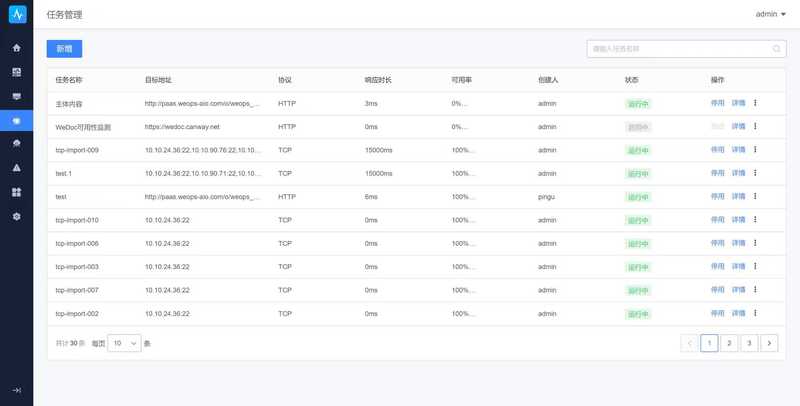The image size is (800, 406).
Task: Open the page size dropdown showing 10
Action: click(123, 343)
